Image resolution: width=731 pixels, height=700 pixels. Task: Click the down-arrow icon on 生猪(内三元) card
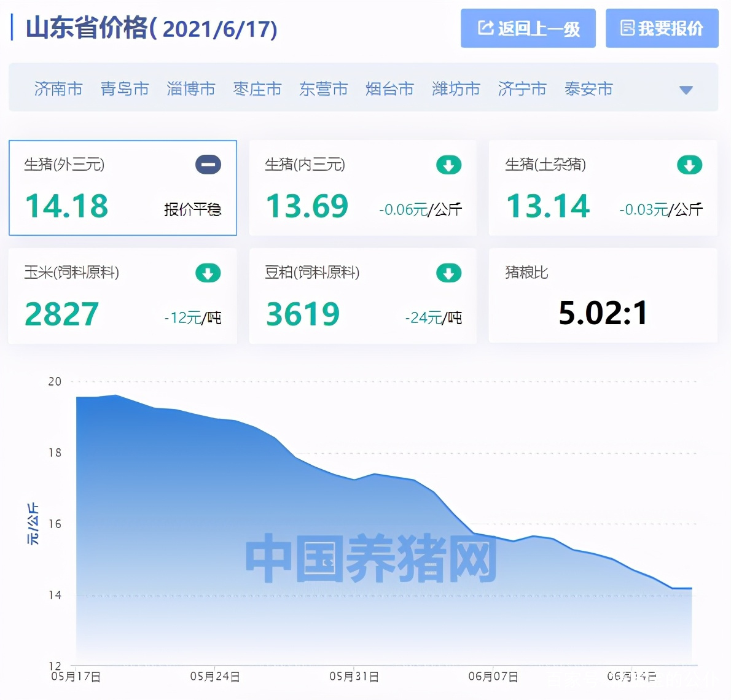pyautogui.click(x=448, y=165)
